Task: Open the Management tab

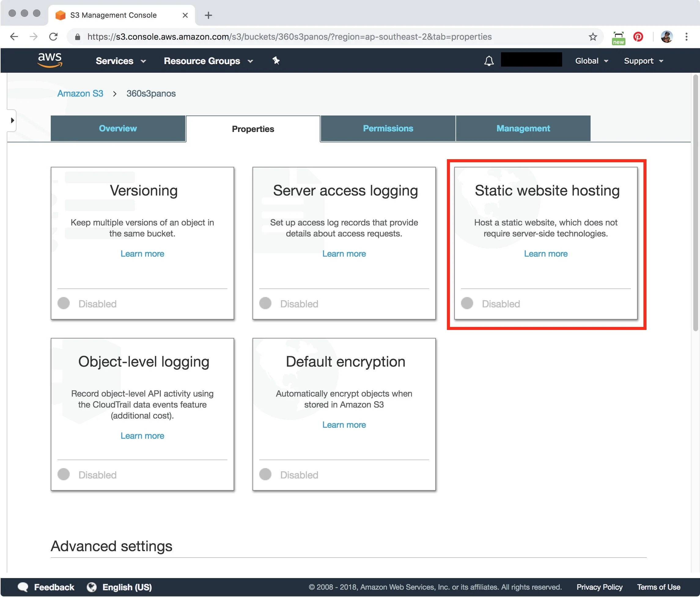Action: [x=523, y=128]
